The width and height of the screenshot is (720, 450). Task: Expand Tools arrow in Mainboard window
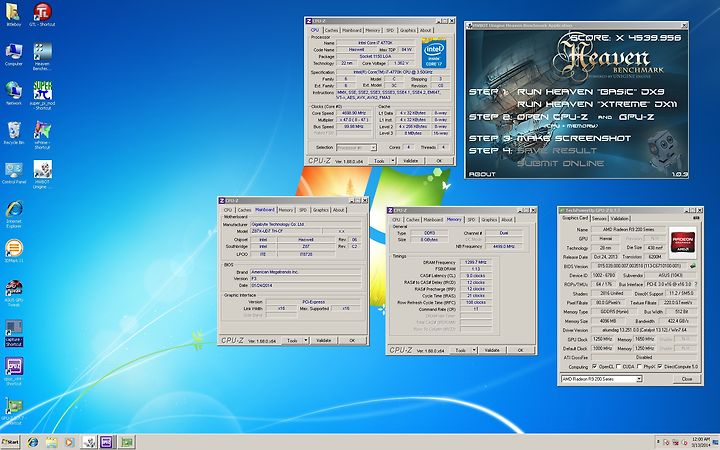click(x=306, y=340)
